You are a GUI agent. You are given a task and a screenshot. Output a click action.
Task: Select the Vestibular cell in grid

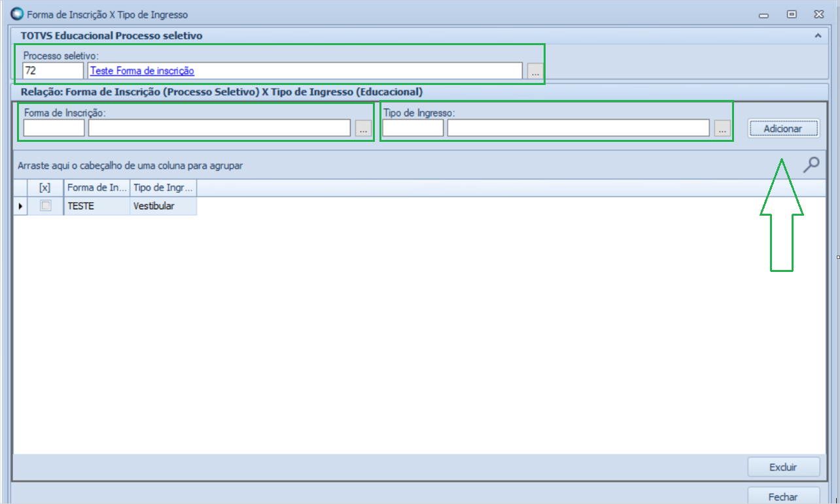coord(164,206)
